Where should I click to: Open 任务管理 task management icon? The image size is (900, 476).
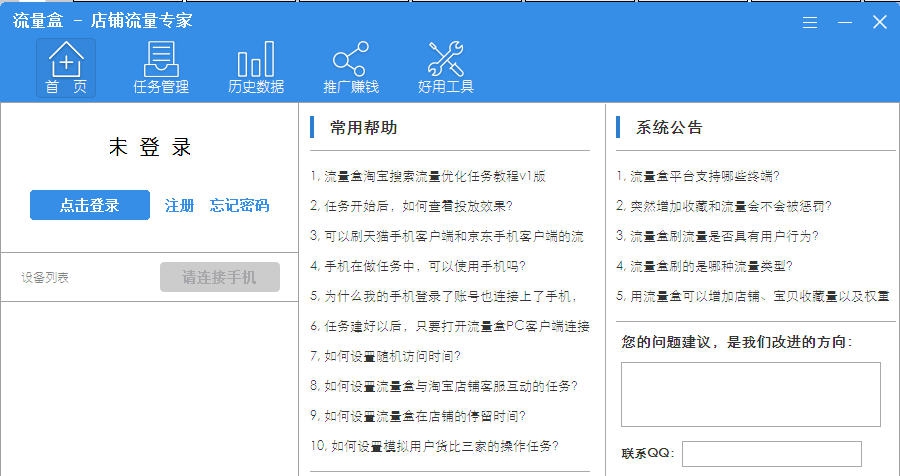click(x=161, y=68)
